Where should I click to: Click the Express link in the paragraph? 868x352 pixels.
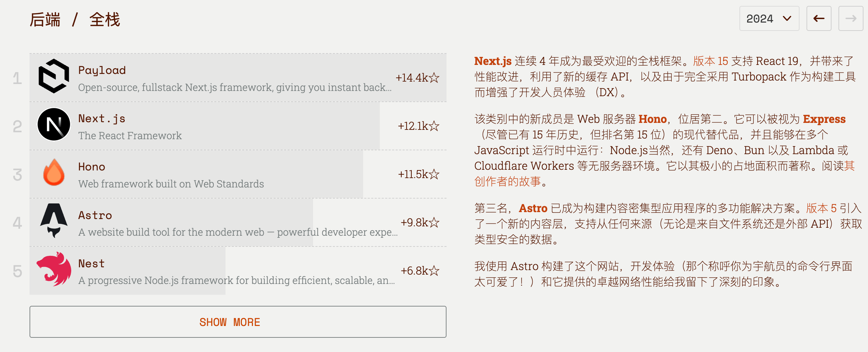pyautogui.click(x=824, y=119)
